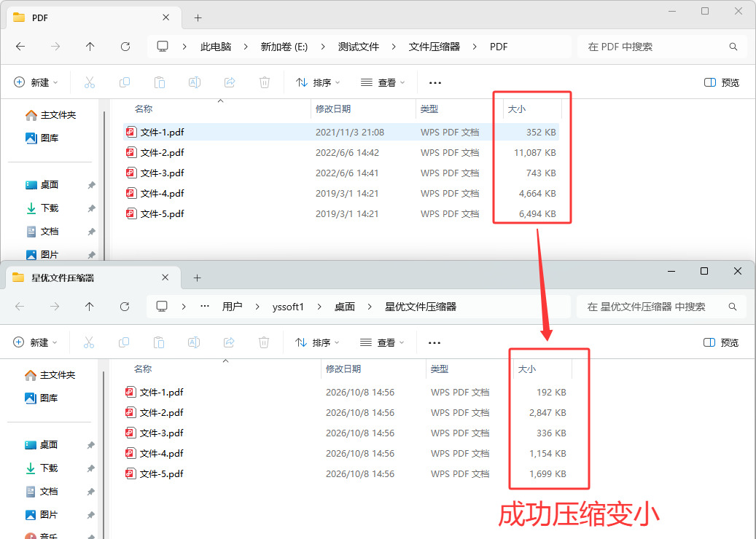Go up one level in 星优文件压缩器 window

click(89, 307)
